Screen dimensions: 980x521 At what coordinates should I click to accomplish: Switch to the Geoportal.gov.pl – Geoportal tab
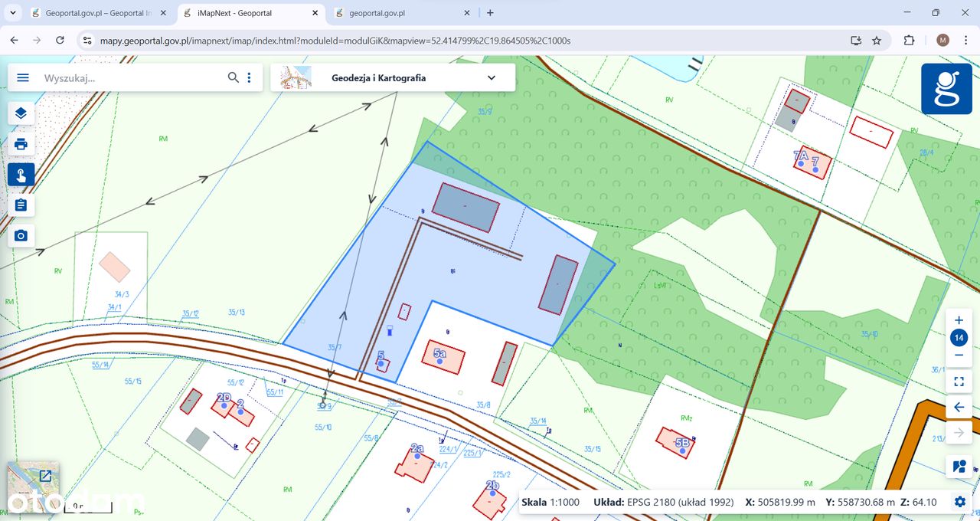(100, 13)
